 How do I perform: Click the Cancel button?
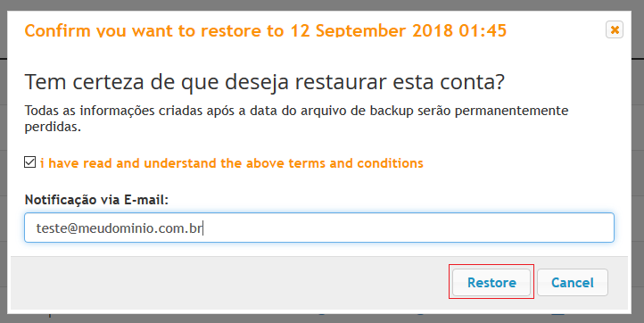[x=572, y=282]
